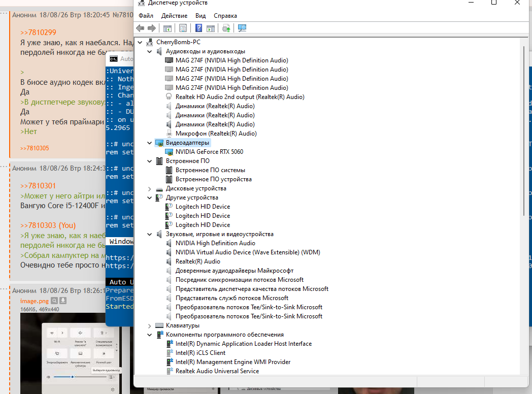Follow the >>7810305 reply link in the forum
This screenshot has height=394, width=532.
click(x=35, y=148)
